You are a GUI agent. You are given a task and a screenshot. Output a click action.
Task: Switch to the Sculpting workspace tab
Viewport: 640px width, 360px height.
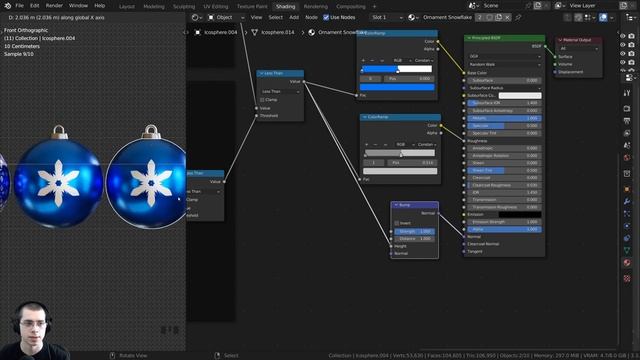click(184, 7)
